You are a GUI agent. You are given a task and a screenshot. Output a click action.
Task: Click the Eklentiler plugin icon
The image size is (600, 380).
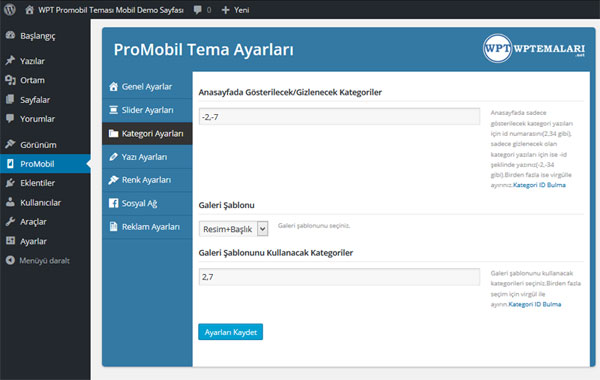(x=10, y=183)
